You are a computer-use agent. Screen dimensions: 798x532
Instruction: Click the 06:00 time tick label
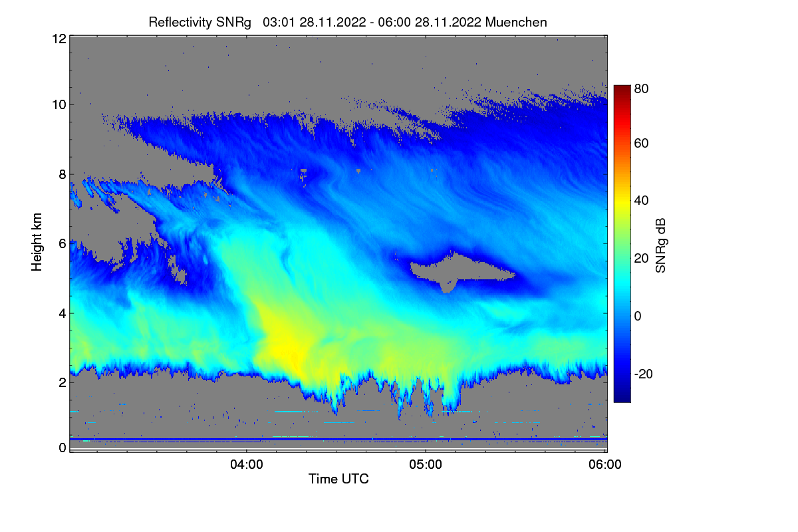coord(606,465)
